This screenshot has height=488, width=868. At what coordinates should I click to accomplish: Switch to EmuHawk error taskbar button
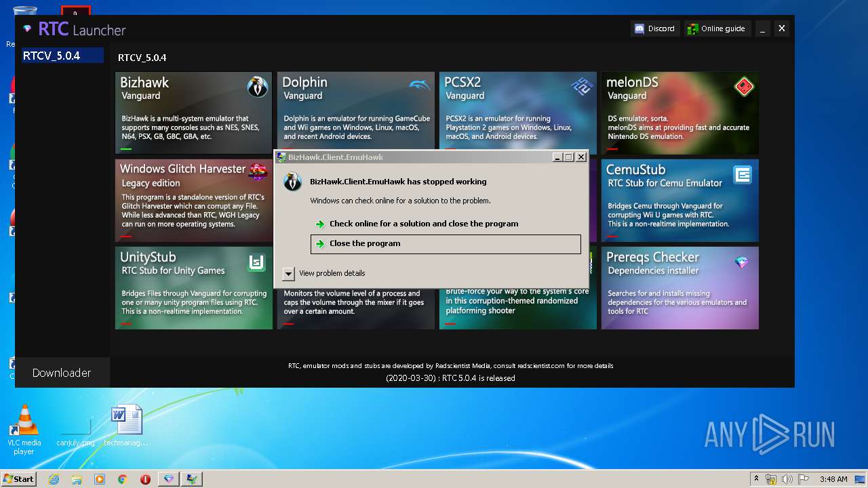point(192,479)
